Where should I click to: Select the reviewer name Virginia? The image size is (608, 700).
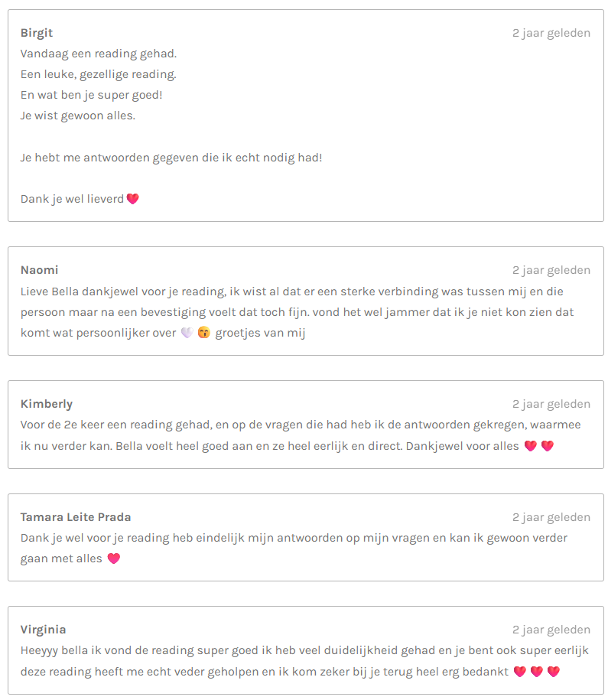[44, 630]
